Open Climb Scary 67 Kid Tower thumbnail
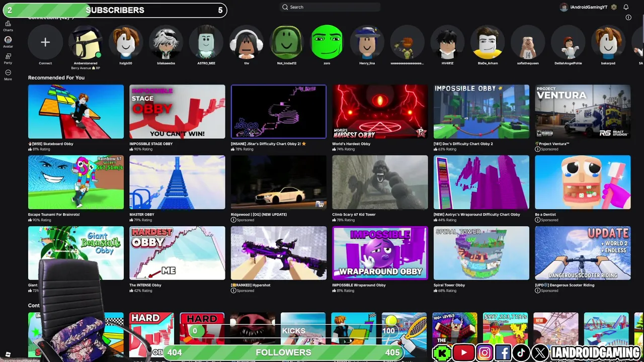The width and height of the screenshot is (644, 362). (380, 182)
